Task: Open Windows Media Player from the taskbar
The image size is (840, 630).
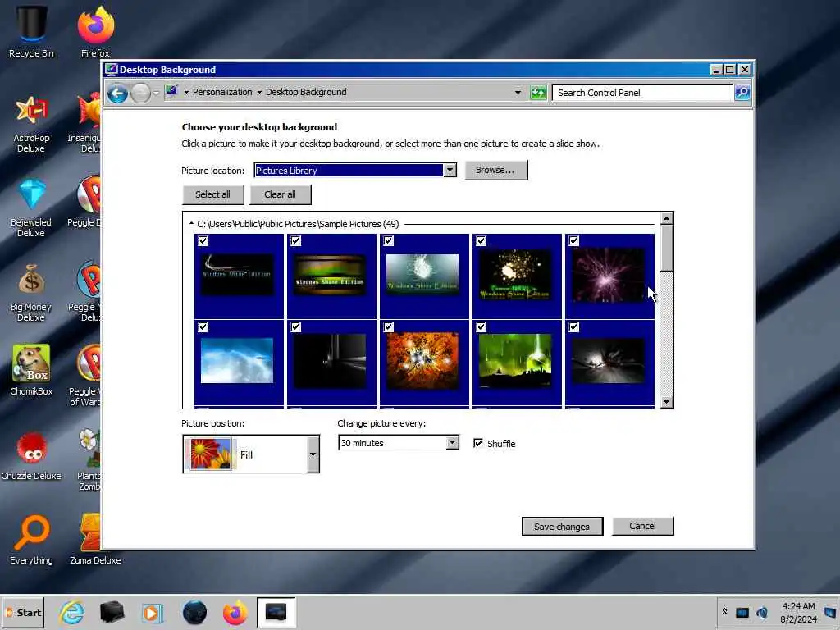Action: 152,612
